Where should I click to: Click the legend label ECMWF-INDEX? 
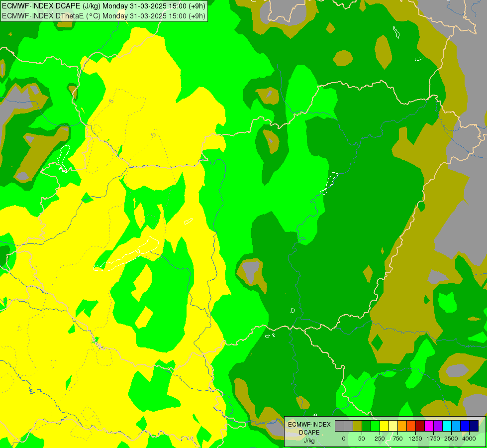click(309, 425)
